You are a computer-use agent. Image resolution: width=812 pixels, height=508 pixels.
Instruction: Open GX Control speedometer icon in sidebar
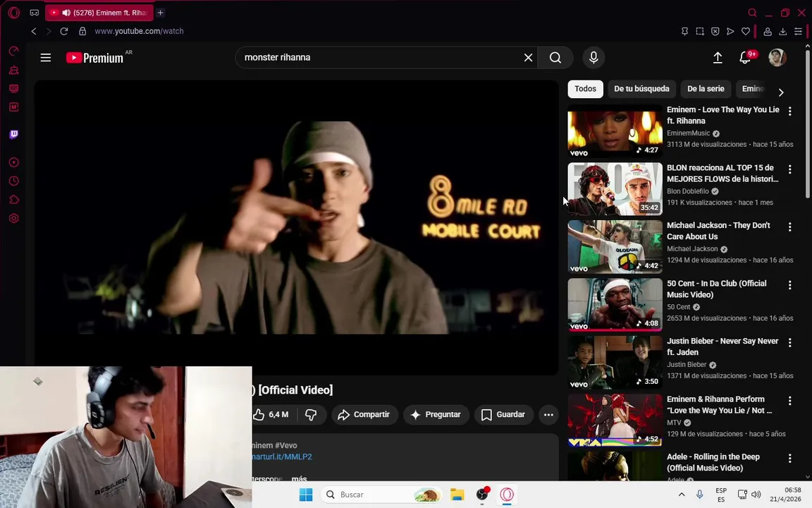pyautogui.click(x=14, y=51)
